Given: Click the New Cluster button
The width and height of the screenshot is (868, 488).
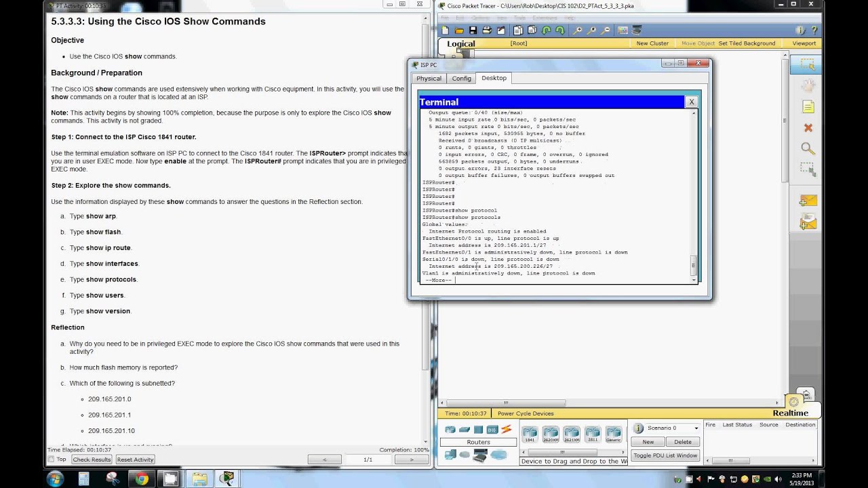Looking at the screenshot, I should pyautogui.click(x=652, y=43).
